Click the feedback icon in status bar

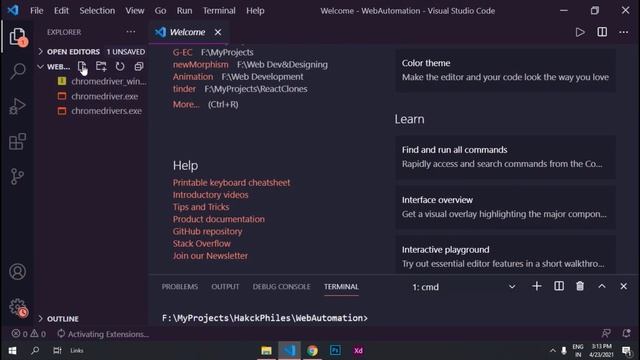(x=606, y=333)
